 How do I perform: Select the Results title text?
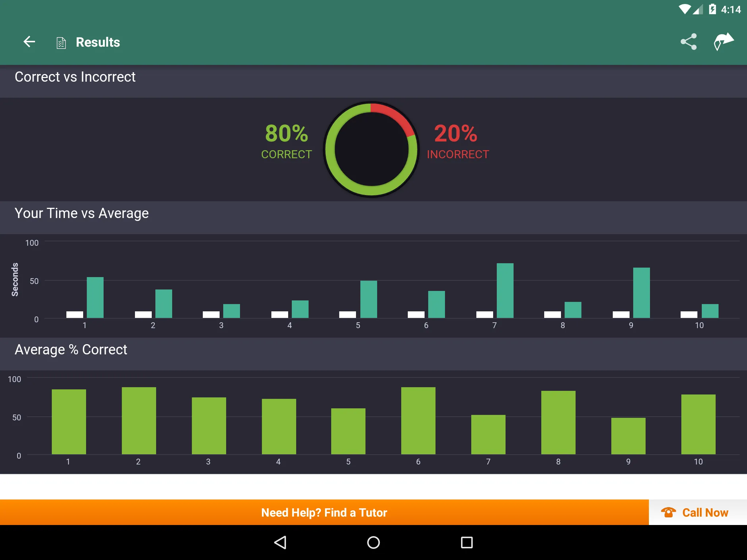(x=98, y=42)
